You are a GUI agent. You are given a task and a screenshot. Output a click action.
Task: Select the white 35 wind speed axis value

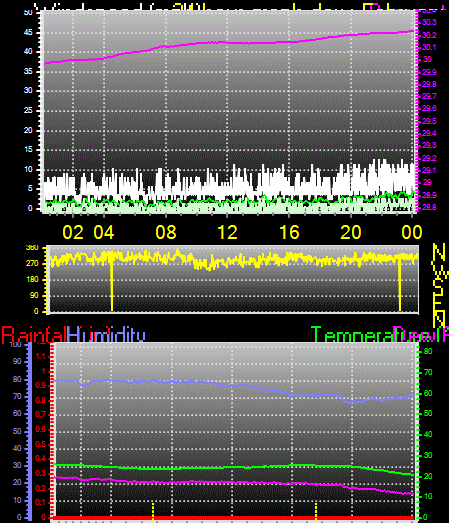point(28,71)
